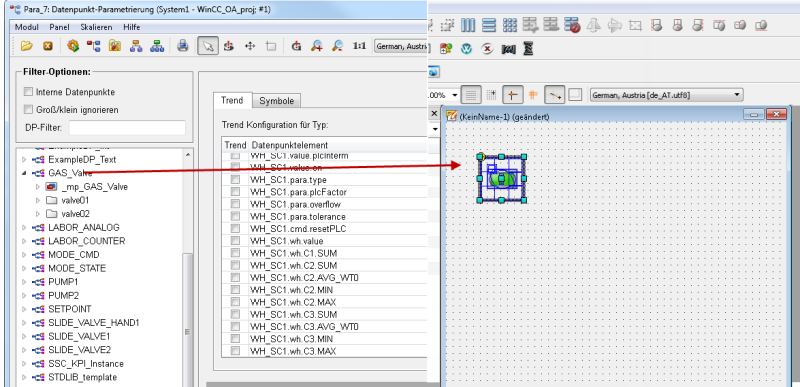
Task: Check trend box for WH_SC1.wh.value
Action: [235, 241]
